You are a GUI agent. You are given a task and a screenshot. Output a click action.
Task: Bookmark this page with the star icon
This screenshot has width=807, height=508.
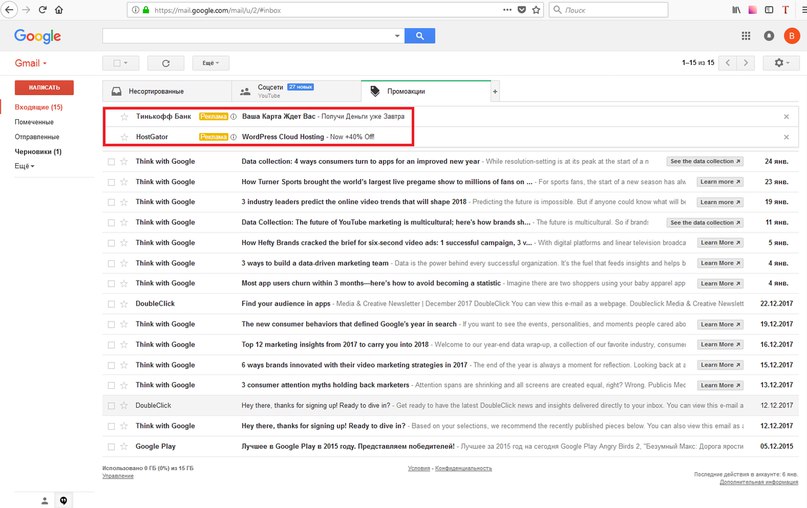[536, 10]
